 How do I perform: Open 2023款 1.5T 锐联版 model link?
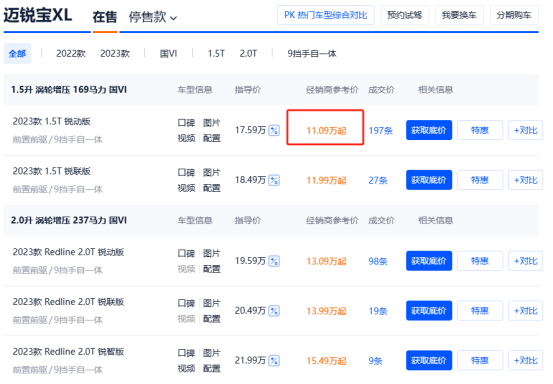click(51, 171)
